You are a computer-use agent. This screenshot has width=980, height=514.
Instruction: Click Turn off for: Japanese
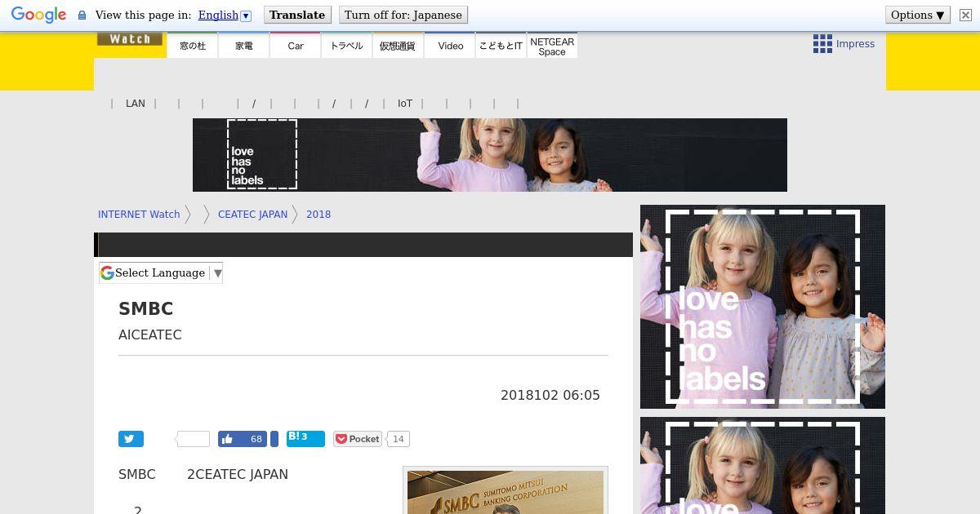click(403, 15)
